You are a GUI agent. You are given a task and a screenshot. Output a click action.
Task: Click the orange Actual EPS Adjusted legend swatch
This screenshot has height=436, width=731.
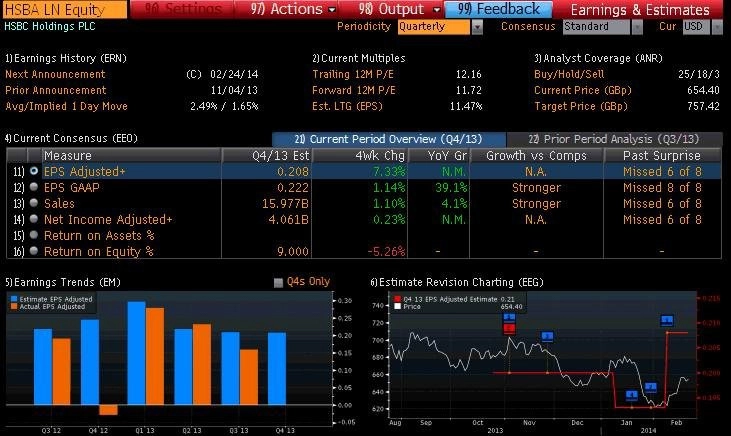[x=14, y=306]
